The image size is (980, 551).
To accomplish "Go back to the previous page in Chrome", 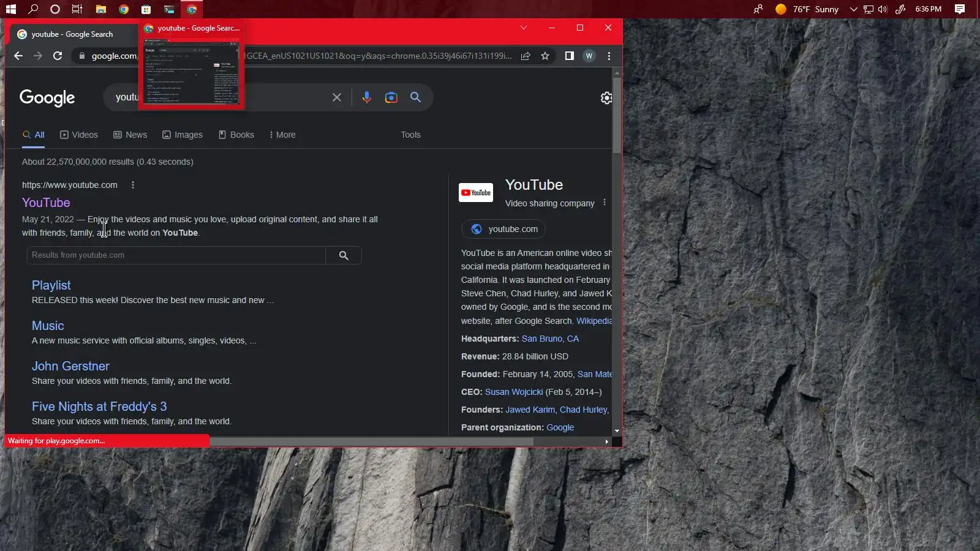I will [18, 56].
